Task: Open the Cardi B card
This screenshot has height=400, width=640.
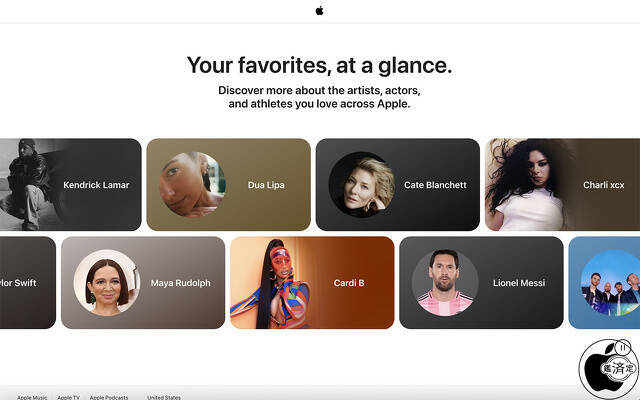Action: pos(312,282)
